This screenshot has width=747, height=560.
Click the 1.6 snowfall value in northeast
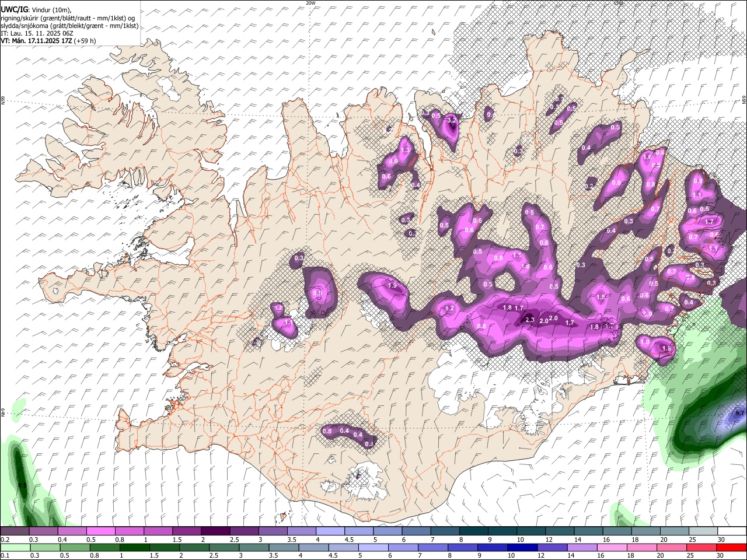(x=647, y=157)
